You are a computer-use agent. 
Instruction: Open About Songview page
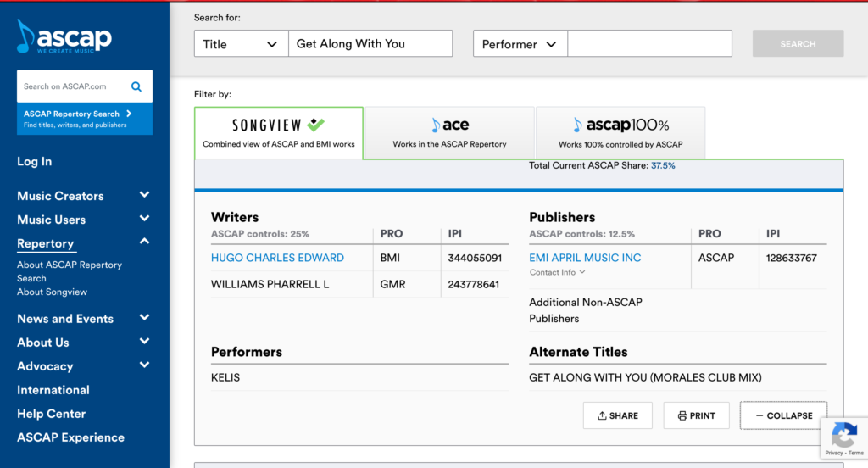click(52, 292)
